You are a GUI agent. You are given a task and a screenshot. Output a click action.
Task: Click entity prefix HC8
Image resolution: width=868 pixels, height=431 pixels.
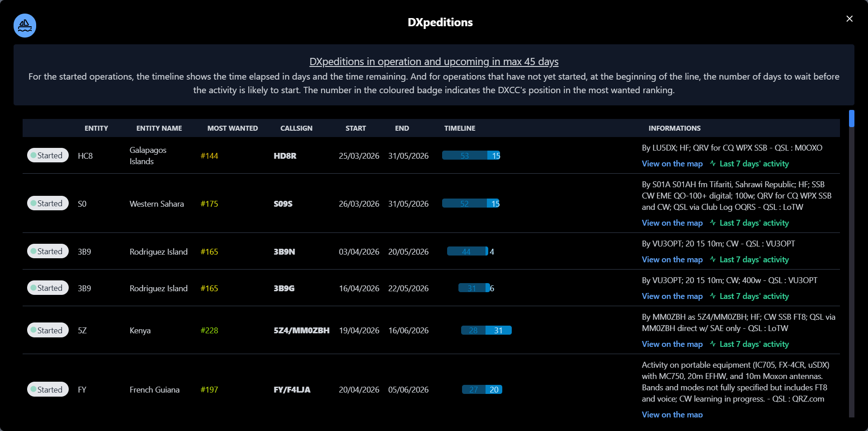tap(85, 156)
